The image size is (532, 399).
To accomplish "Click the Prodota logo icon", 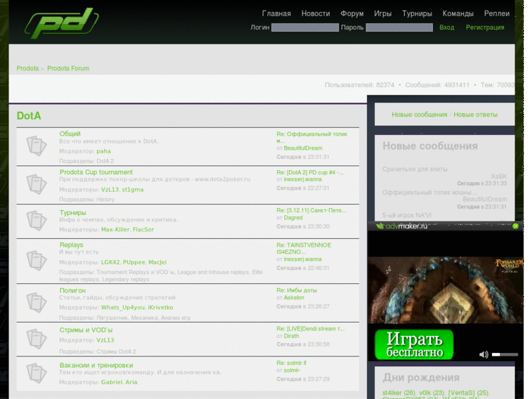I will [x=63, y=21].
